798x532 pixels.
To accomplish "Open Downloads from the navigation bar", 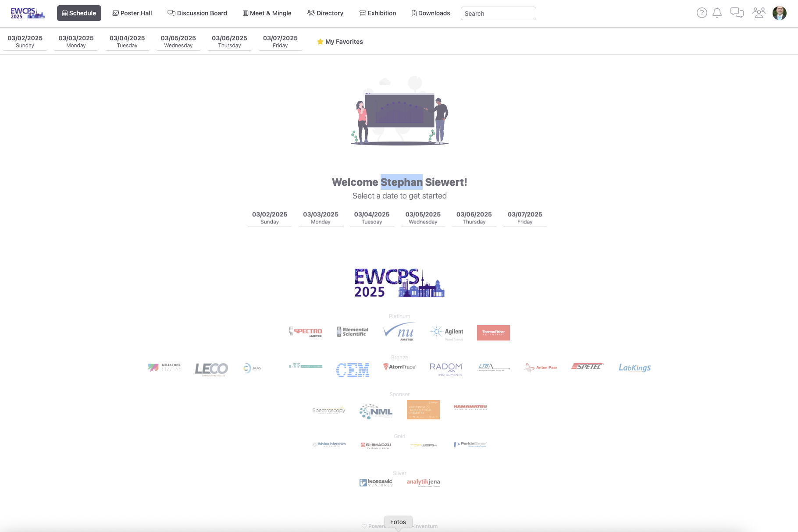I will coord(430,13).
